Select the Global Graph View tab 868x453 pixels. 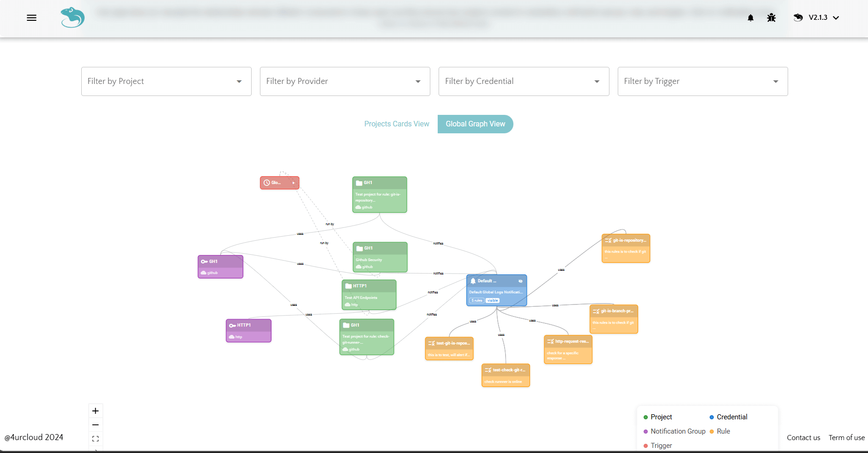[475, 124]
